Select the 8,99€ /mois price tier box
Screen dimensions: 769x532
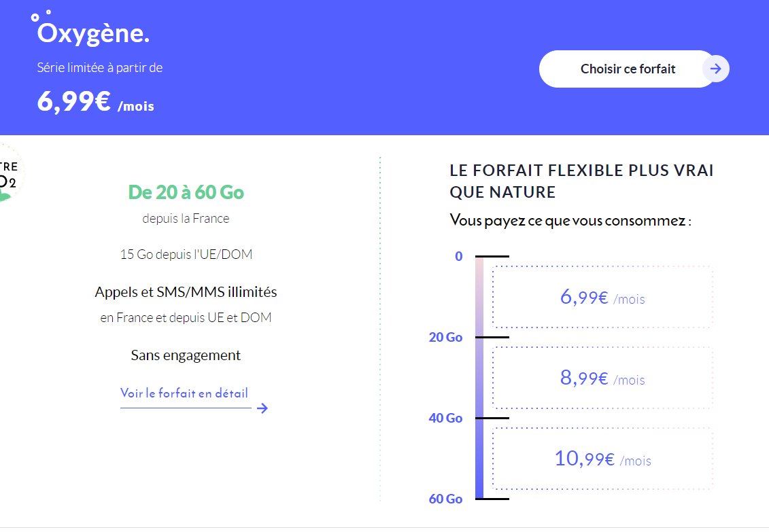tap(602, 378)
